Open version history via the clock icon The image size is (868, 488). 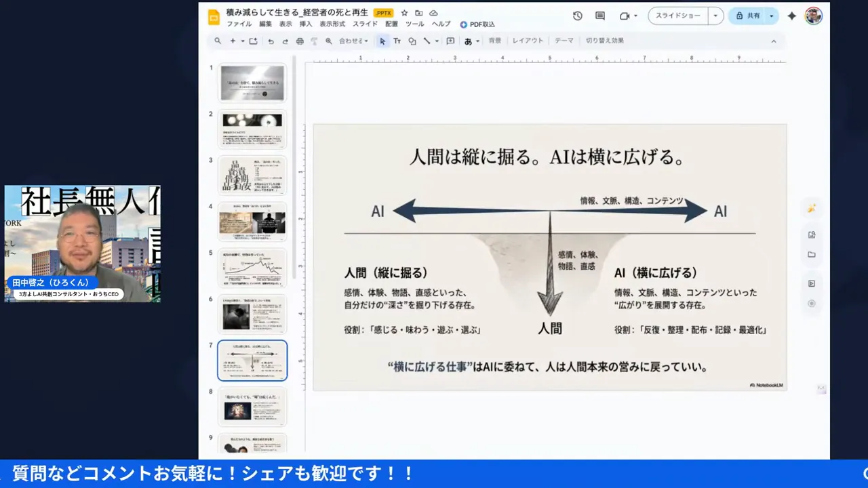tap(577, 15)
